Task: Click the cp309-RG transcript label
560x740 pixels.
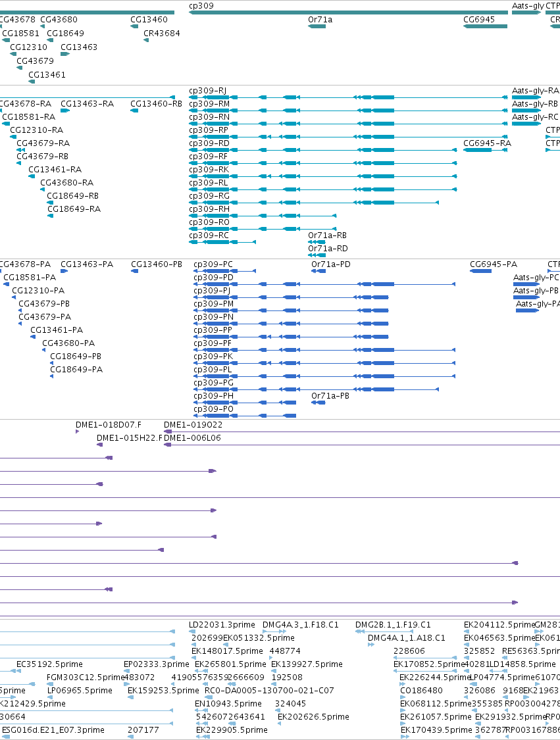Action: (209, 196)
